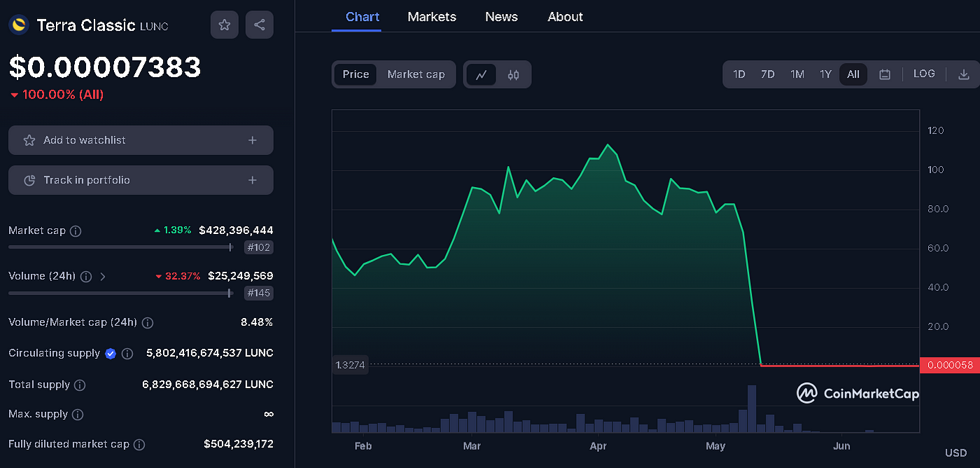Click the #102 market cap rank badge

pos(258,247)
